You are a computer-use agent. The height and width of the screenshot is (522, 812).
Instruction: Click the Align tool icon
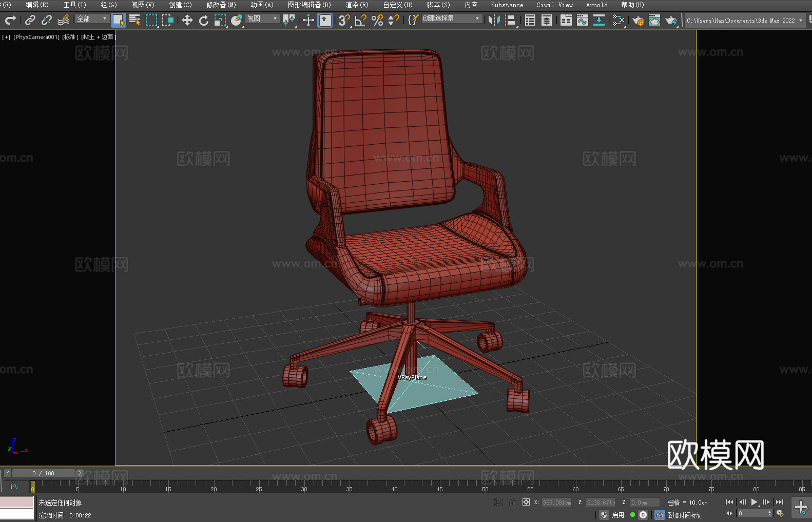(x=511, y=20)
